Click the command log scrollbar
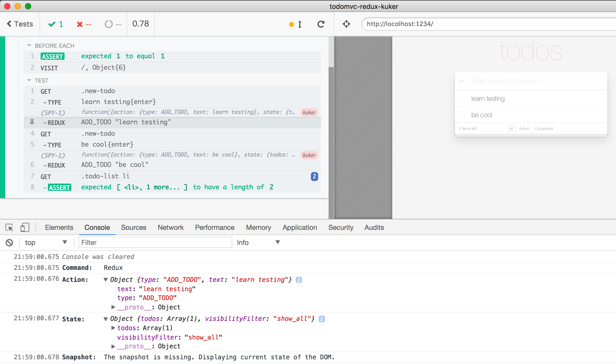Viewport: 616px width, 364px height. coord(331,130)
